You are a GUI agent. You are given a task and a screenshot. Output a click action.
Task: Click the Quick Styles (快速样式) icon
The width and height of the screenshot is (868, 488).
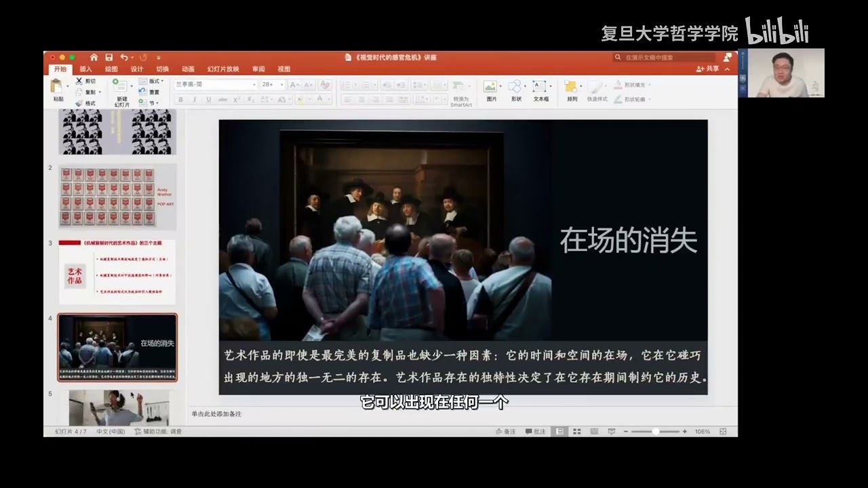click(595, 86)
